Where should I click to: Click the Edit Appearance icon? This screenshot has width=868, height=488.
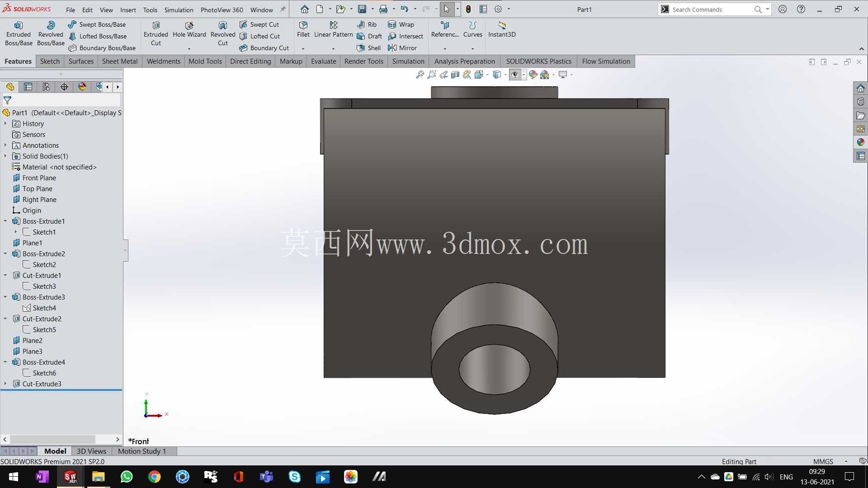pos(533,75)
